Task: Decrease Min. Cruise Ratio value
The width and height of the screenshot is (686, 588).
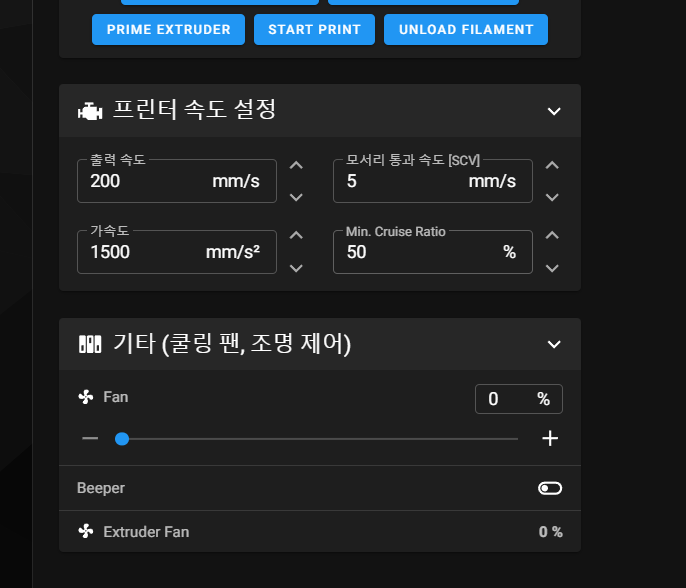Action: coord(552,267)
